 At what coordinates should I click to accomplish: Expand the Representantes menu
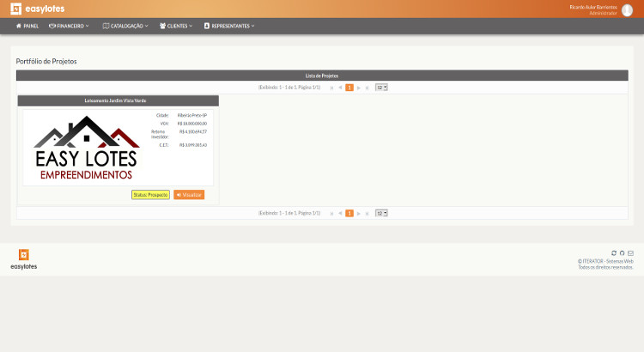click(x=229, y=26)
